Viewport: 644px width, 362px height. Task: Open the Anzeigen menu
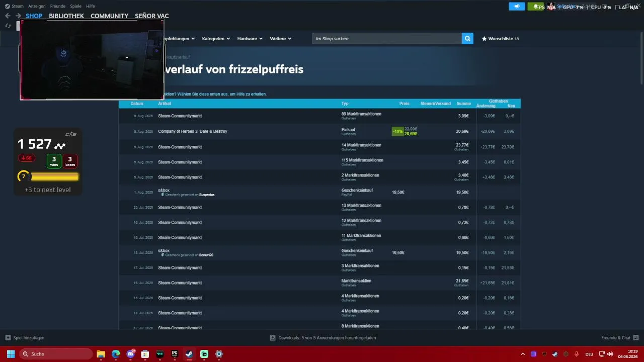coord(37,6)
